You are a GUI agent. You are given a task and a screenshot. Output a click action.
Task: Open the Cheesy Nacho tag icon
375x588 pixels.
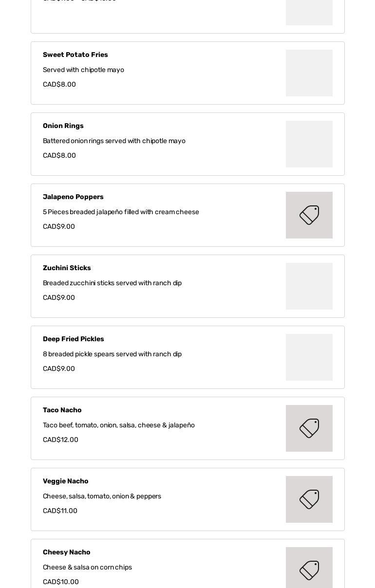pos(309,570)
